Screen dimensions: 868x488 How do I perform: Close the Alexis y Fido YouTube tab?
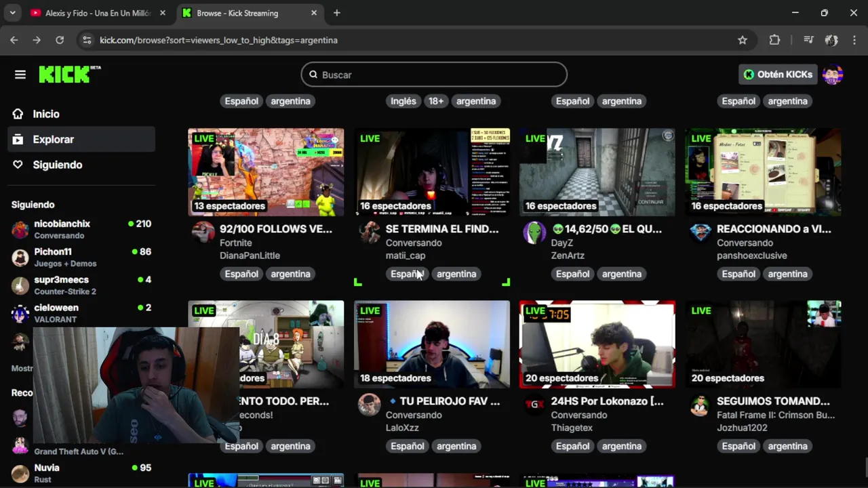point(163,13)
